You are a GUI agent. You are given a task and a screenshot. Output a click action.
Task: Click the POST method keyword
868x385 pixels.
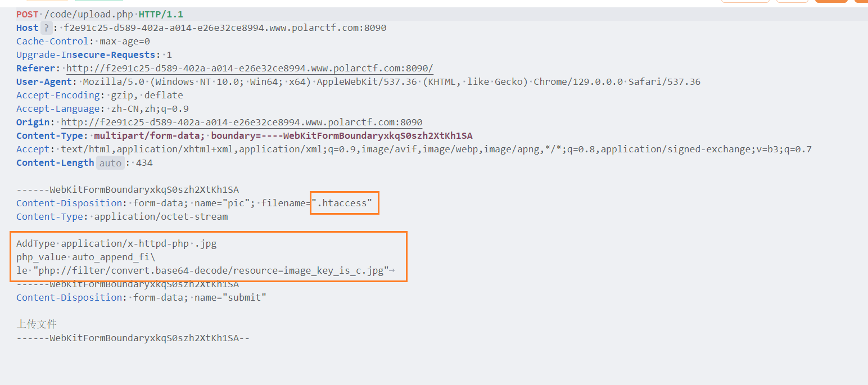pyautogui.click(x=27, y=14)
